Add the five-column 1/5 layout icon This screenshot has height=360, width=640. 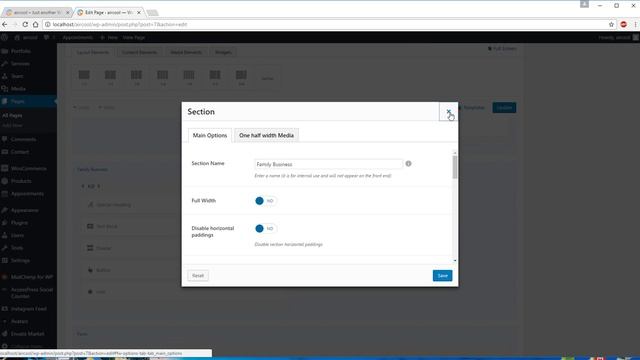189,77
